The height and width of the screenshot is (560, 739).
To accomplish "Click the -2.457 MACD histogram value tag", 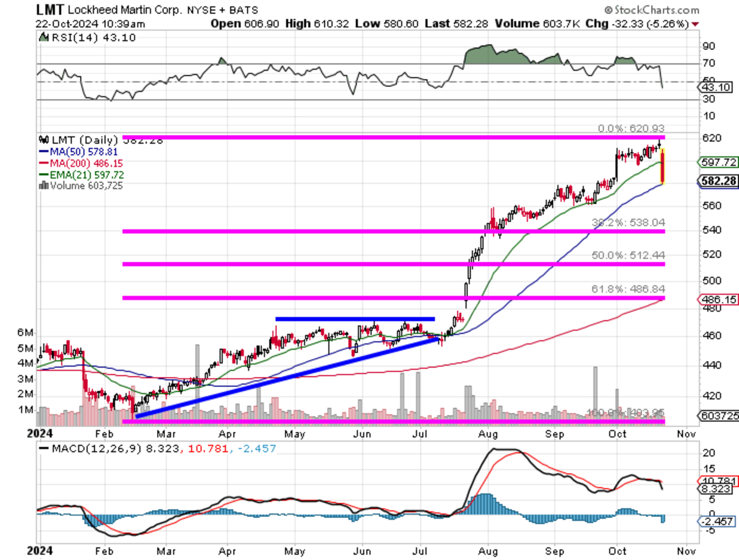I will click(717, 522).
